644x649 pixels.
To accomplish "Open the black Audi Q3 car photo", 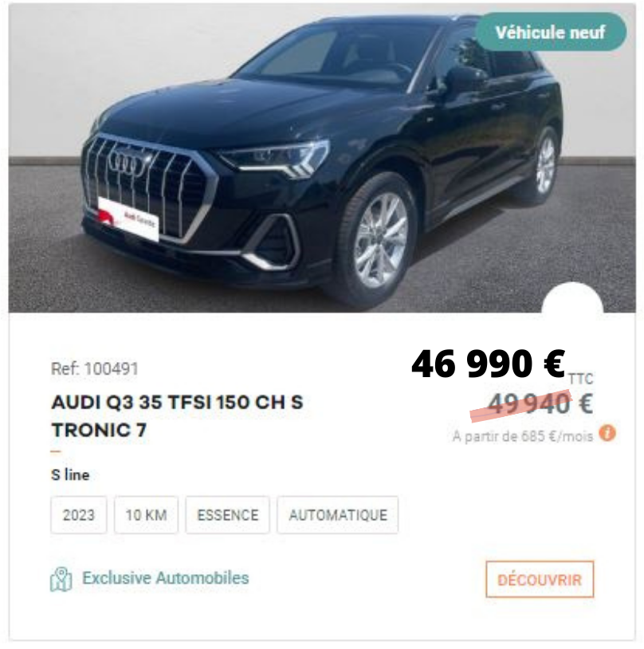I will coord(322,158).
